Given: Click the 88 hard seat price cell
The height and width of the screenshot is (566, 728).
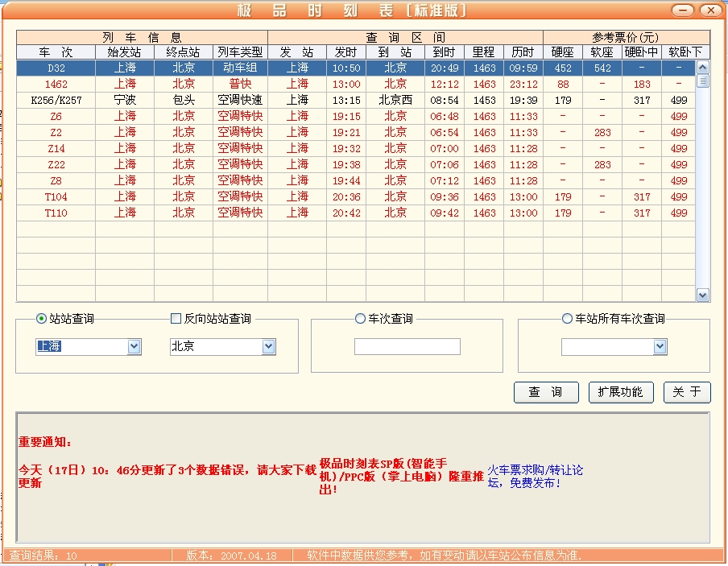Looking at the screenshot, I should pos(563,84).
